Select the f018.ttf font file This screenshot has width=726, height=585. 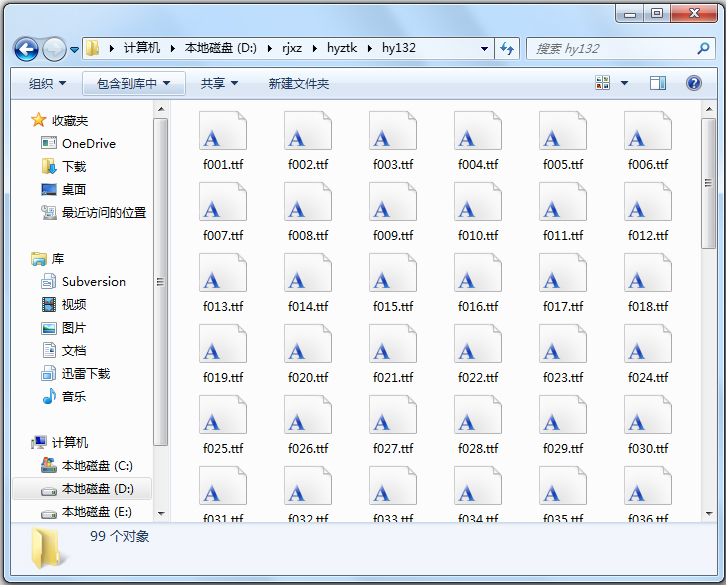[648, 284]
